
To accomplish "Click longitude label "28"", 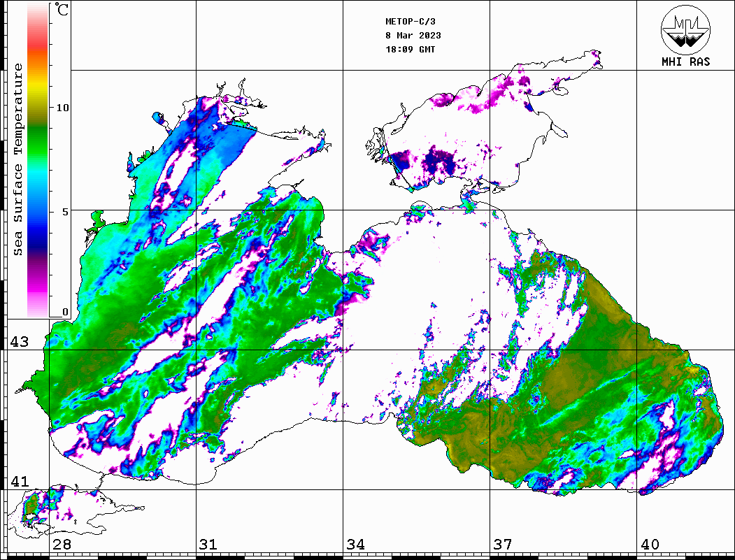I will point(62,545).
